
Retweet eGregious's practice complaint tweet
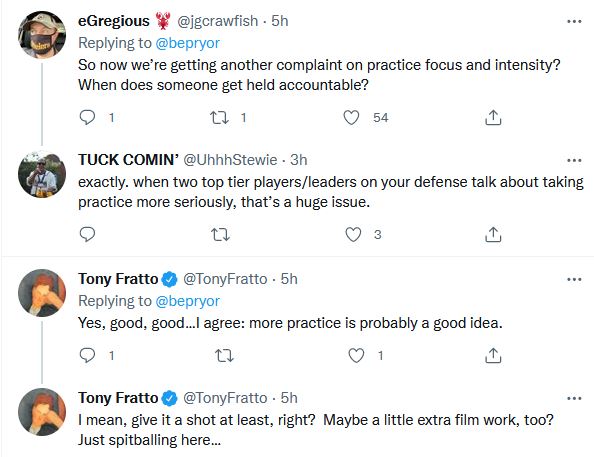click(220, 117)
